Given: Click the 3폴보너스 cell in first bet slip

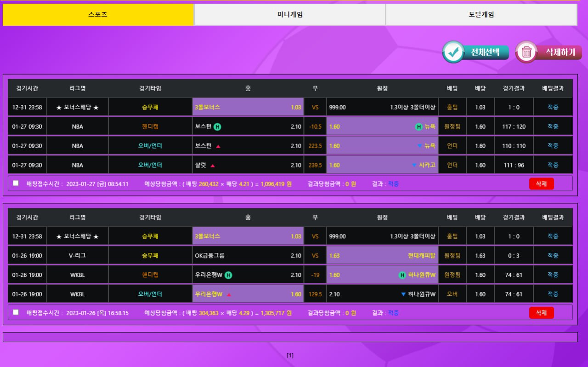Looking at the screenshot, I should (248, 107).
